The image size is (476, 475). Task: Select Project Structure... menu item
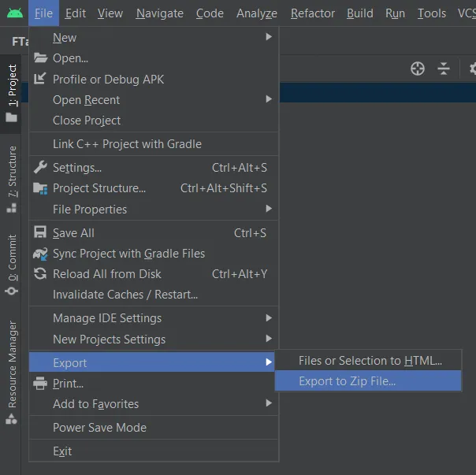tap(154, 188)
